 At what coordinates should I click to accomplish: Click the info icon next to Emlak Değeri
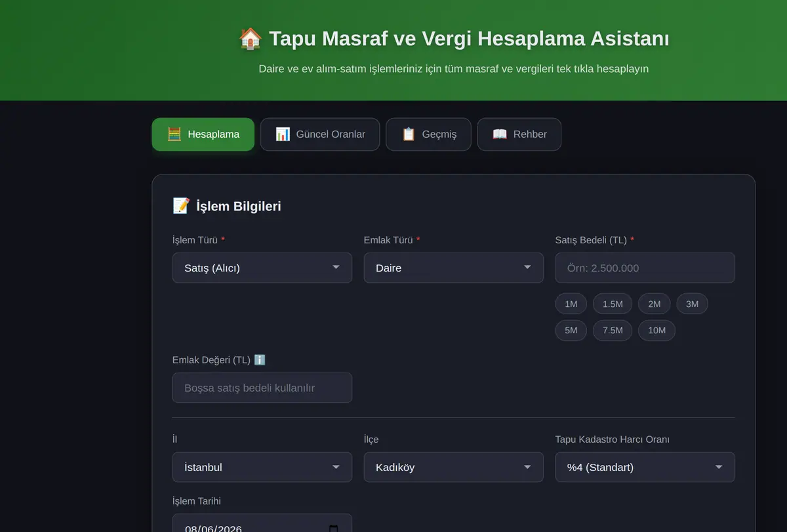coord(260,360)
